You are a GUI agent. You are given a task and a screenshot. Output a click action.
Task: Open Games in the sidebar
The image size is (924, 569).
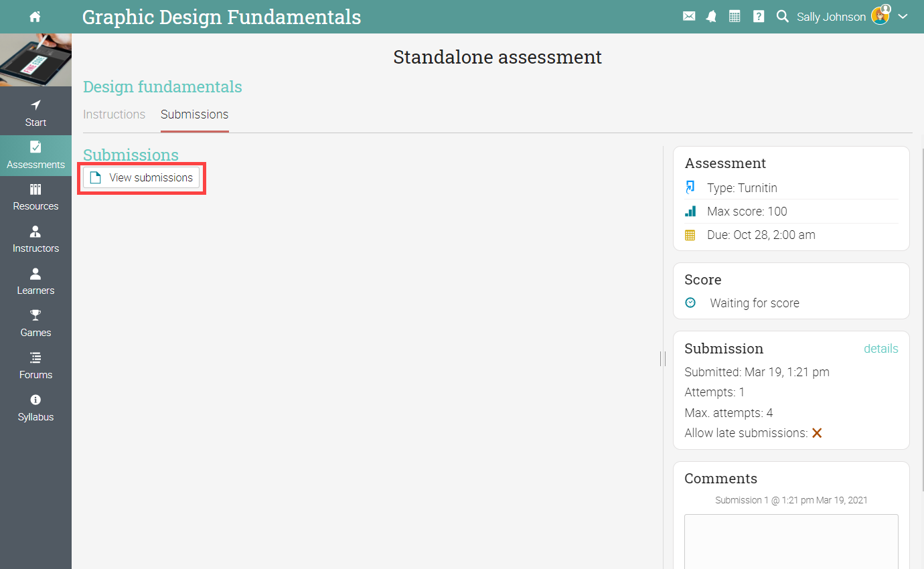point(35,324)
